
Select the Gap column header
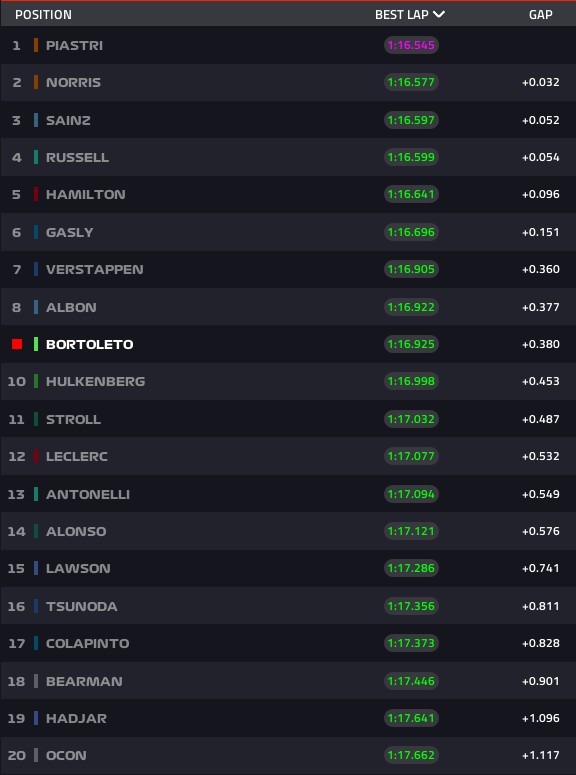tap(540, 15)
